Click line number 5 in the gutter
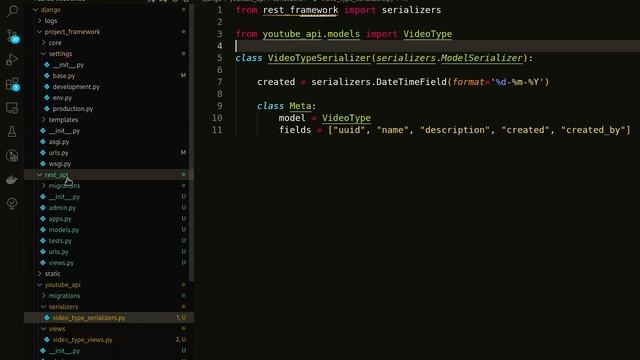 [220, 58]
